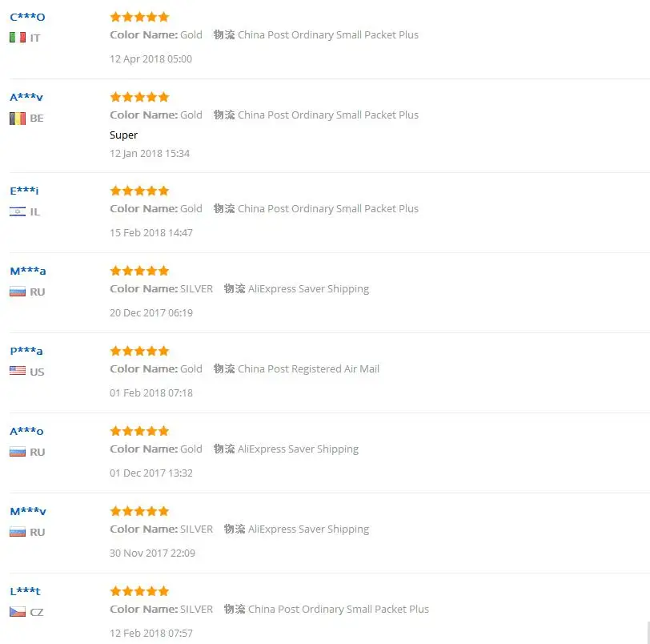This screenshot has height=644, width=650.
Task: Click the star rating on P***a's review
Action: click(x=139, y=351)
